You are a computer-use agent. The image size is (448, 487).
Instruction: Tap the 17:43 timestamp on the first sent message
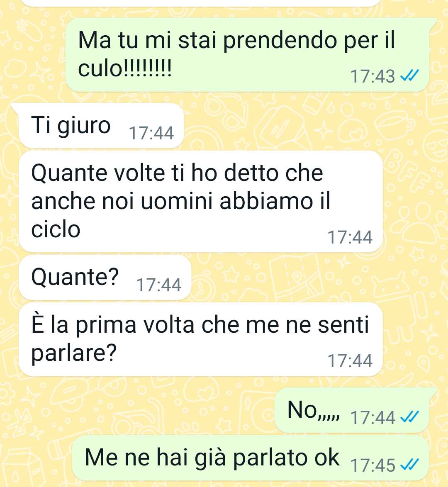373,76
